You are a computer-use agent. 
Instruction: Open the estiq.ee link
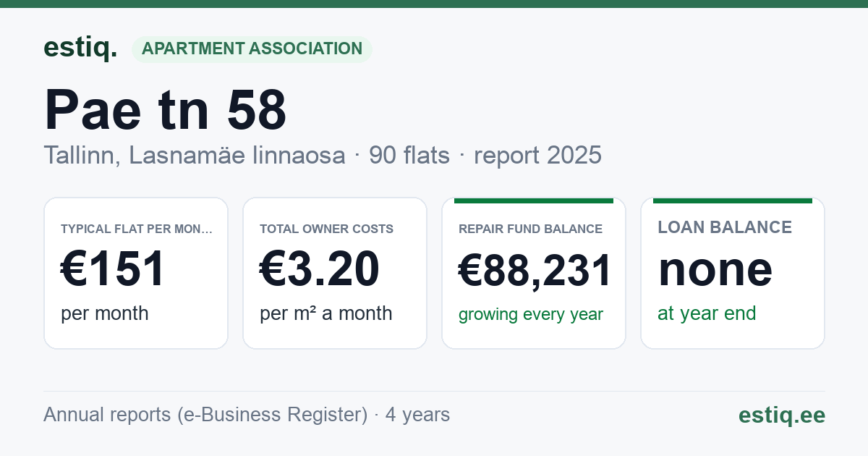click(x=782, y=415)
